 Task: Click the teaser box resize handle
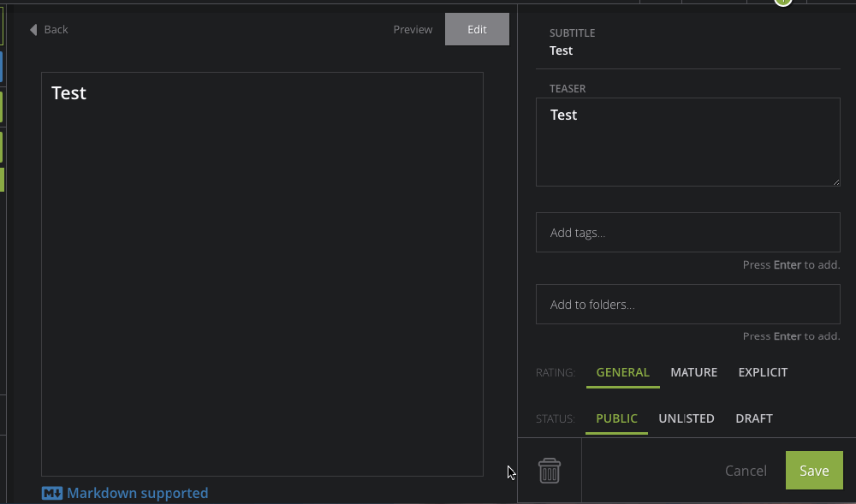coord(835,181)
